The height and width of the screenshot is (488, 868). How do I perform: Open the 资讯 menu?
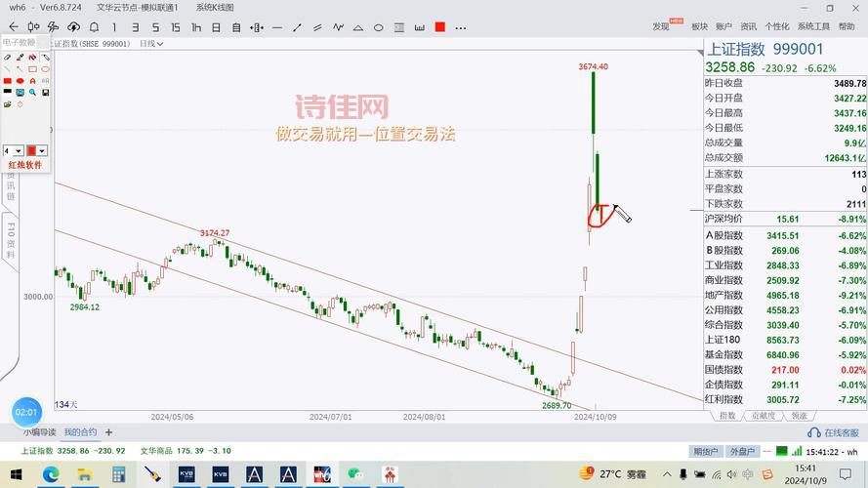point(749,26)
